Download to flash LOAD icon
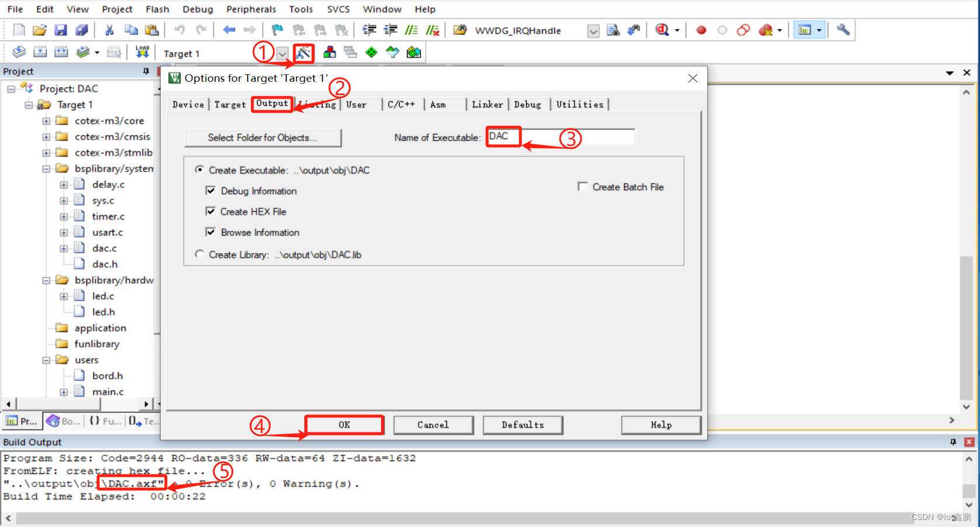Screen dimensions: 980x527 tap(142, 53)
